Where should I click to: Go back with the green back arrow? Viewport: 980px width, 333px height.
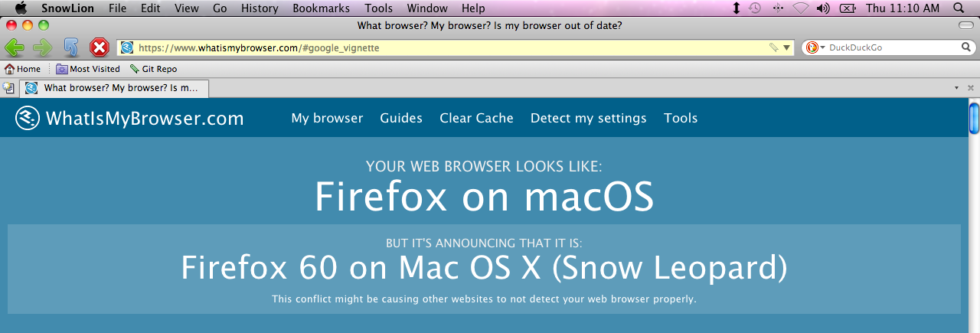(15, 47)
